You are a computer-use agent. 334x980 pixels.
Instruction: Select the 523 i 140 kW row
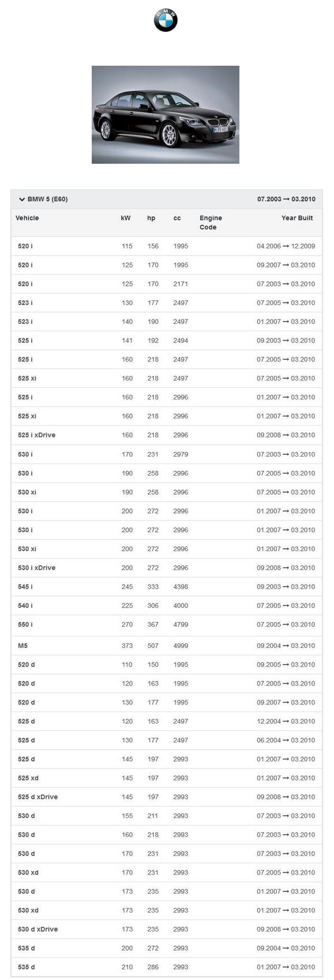(167, 322)
